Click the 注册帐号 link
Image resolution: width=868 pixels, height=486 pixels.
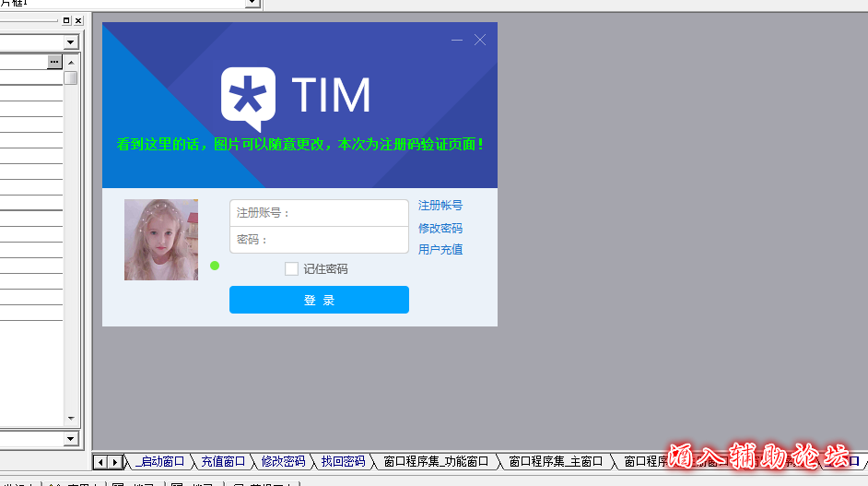point(440,206)
